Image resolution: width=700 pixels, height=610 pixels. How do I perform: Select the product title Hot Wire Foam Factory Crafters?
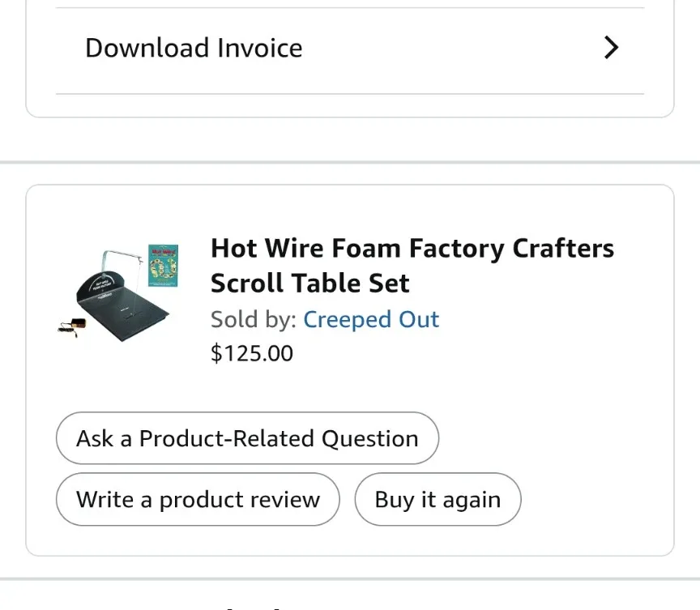412,248
